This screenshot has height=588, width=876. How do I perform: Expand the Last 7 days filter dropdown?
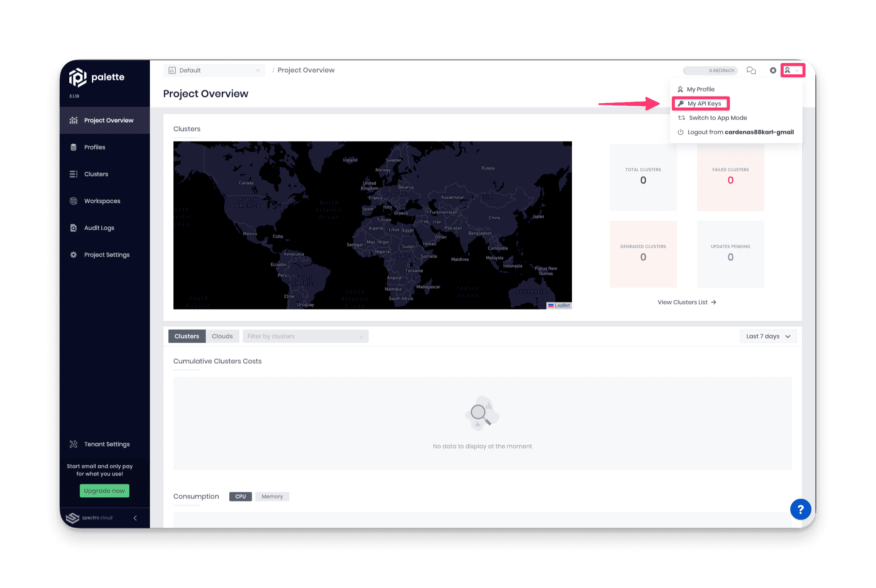pos(767,336)
